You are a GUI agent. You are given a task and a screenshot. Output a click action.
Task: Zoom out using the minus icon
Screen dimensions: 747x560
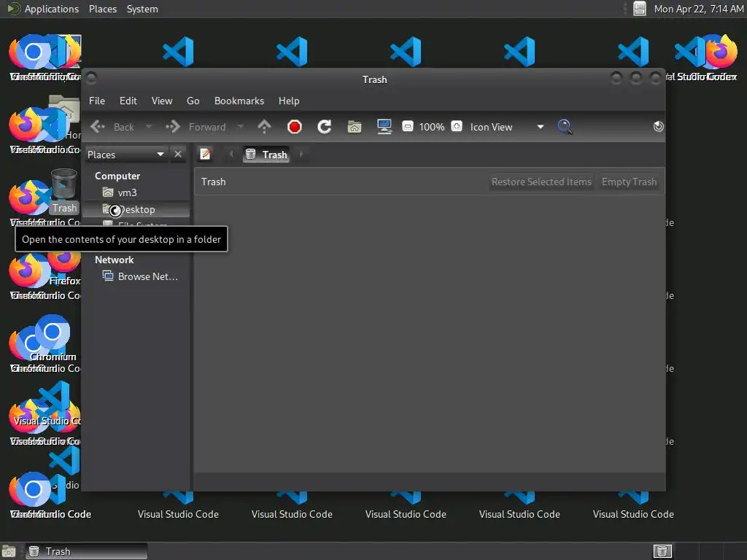[408, 127]
